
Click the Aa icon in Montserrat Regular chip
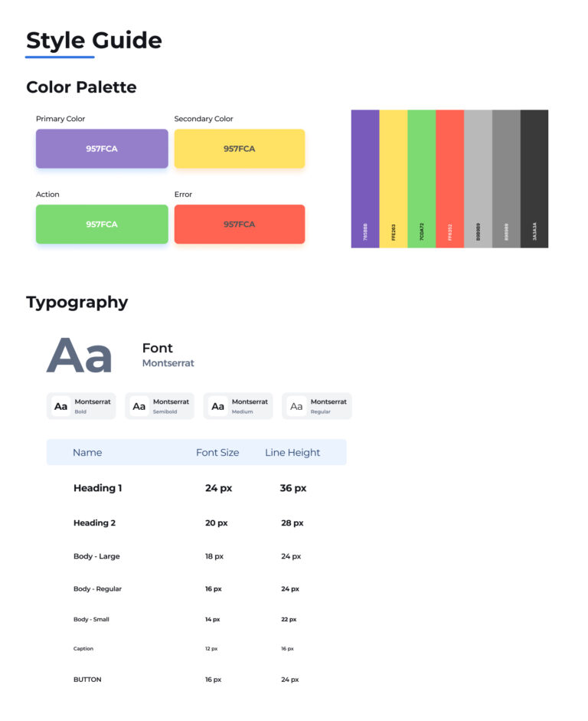click(x=296, y=407)
